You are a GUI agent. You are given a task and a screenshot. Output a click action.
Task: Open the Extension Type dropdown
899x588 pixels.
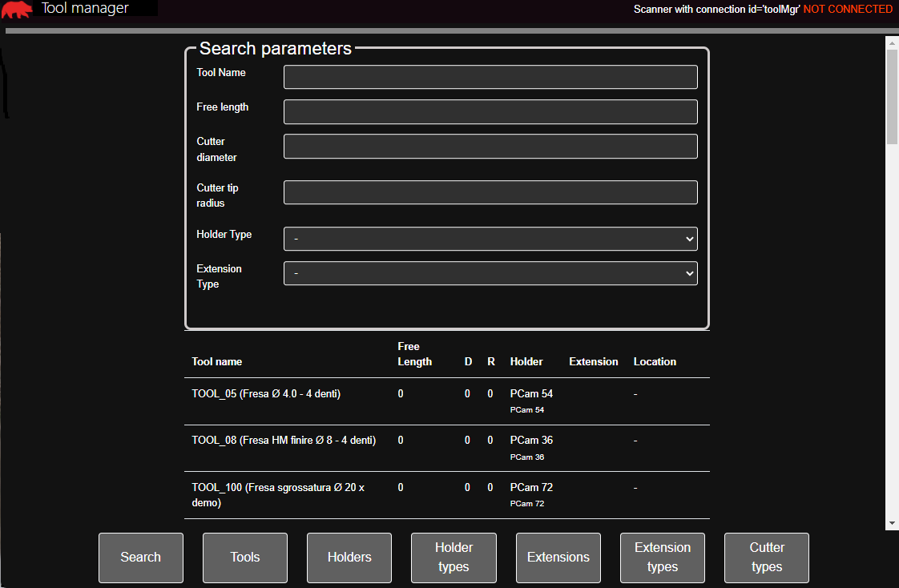tap(490, 273)
